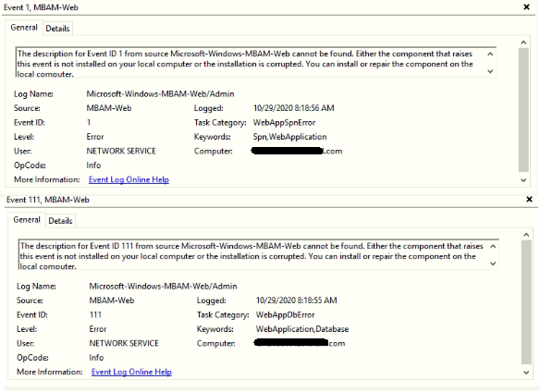Screen dimensions: 540x392
Task: Close the Event 111 MBAM-Web pane
Action: pyautogui.click(x=529, y=199)
